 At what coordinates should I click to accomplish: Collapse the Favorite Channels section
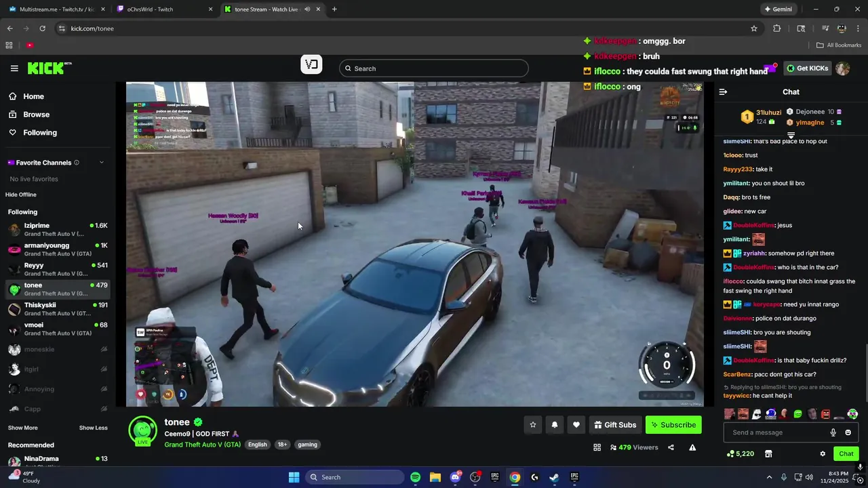(x=102, y=163)
